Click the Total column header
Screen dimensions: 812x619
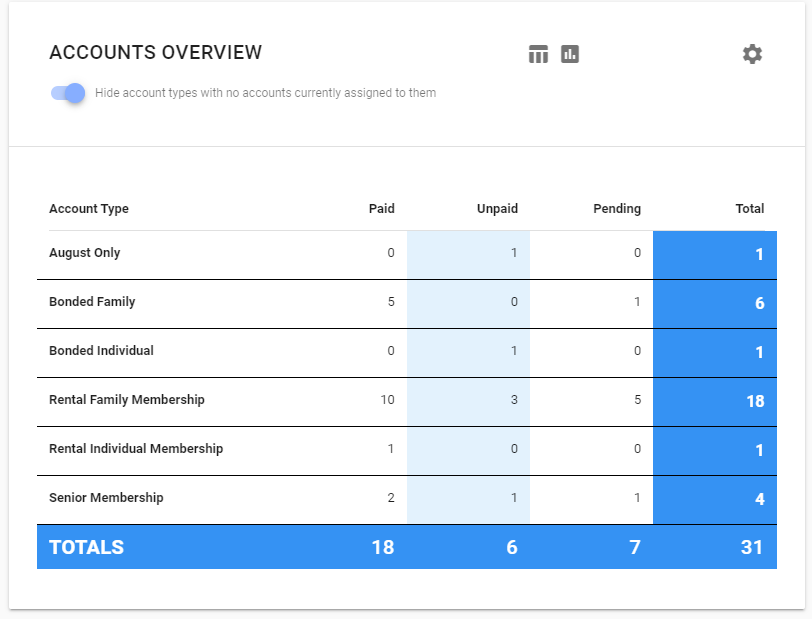[x=750, y=209]
